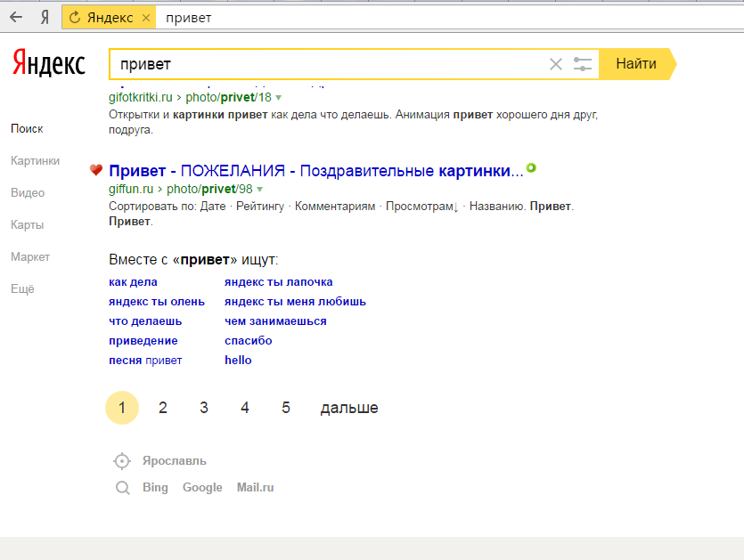
Task: Search this query in Bing
Action: click(155, 488)
